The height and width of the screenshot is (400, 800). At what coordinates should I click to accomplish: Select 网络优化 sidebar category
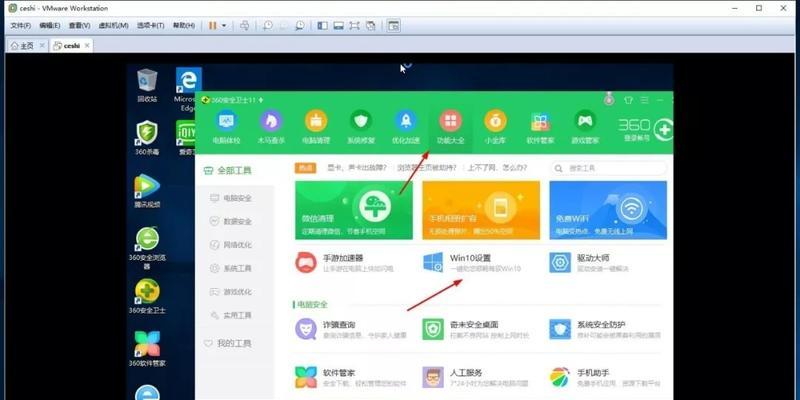231,245
